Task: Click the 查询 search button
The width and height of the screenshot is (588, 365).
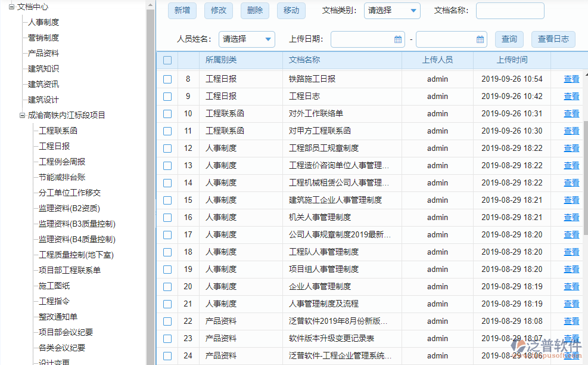Action: point(509,39)
